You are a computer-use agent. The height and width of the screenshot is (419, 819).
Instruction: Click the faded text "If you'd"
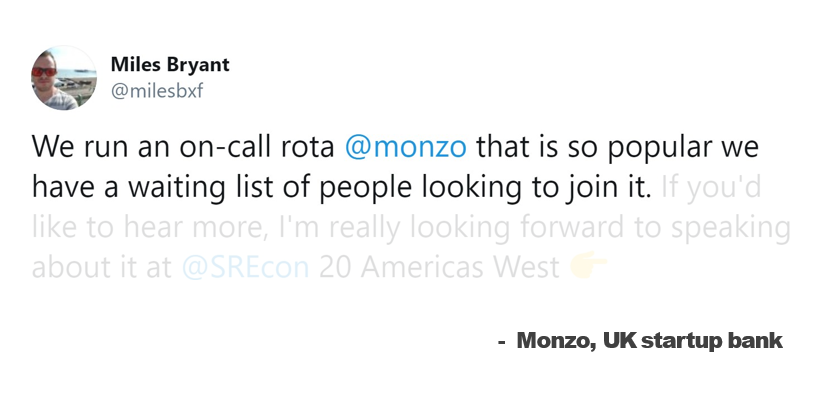tap(710, 187)
